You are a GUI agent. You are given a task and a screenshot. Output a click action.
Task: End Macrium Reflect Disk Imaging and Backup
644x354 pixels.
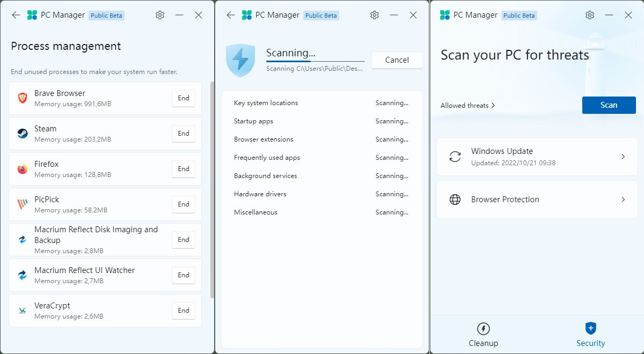pos(184,240)
